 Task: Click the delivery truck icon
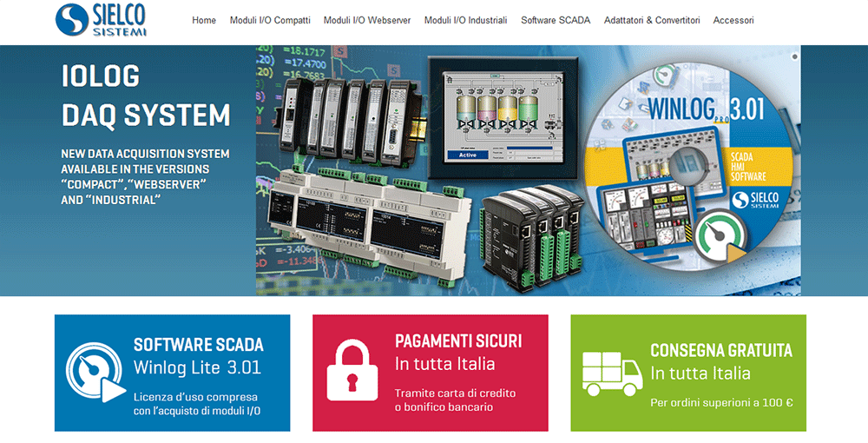609,374
